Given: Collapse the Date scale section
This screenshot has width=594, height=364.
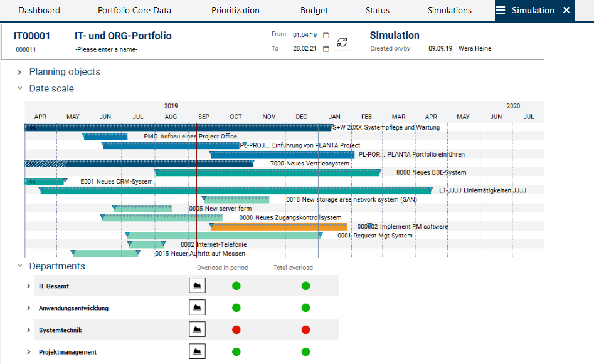Looking at the screenshot, I should click(x=20, y=89).
